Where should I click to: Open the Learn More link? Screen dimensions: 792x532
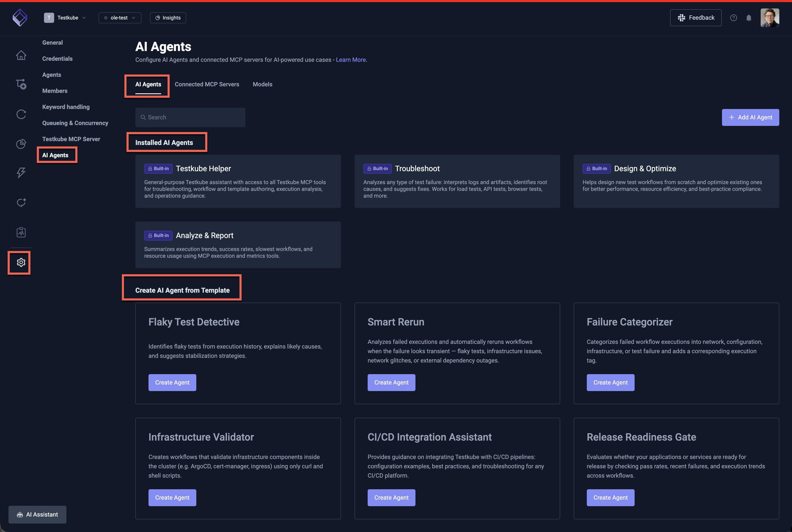(350, 59)
